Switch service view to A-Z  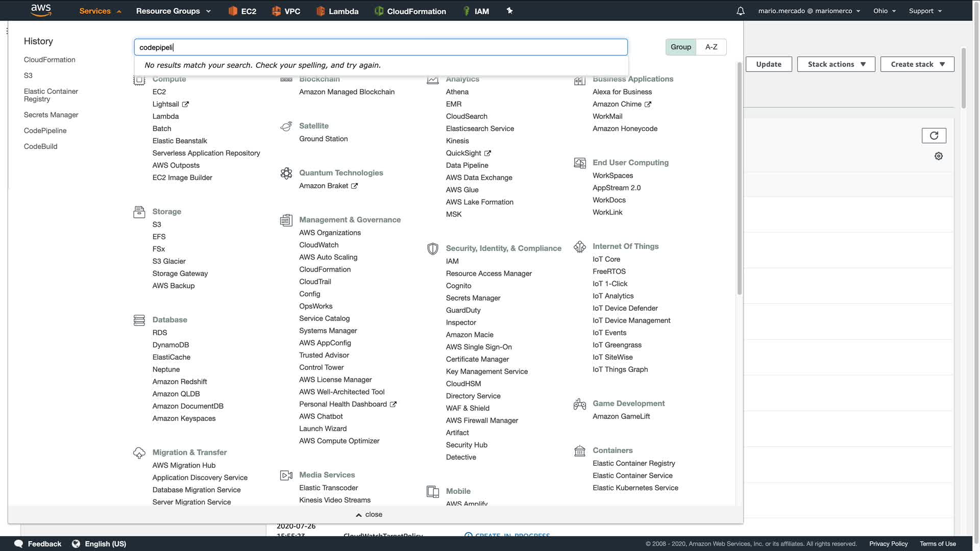(x=711, y=47)
